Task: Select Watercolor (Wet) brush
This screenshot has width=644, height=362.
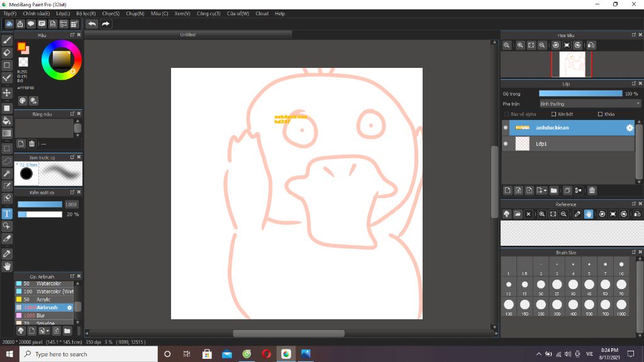Action: (x=45, y=292)
